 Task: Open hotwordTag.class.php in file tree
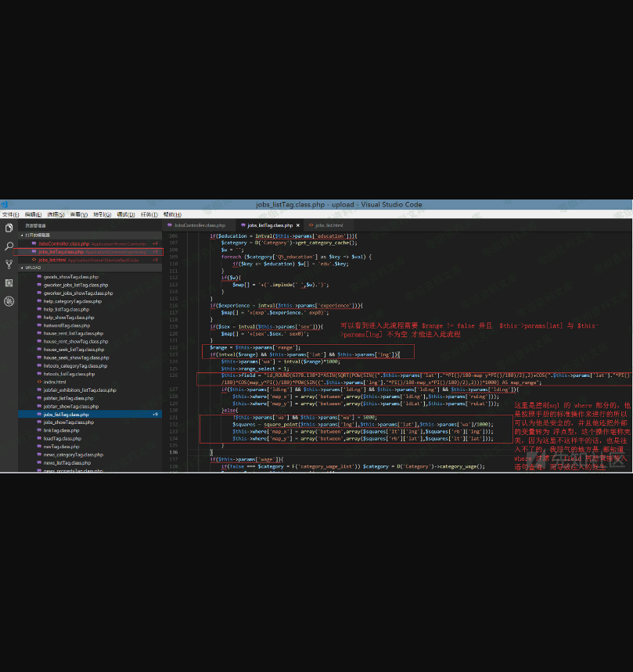point(67,325)
